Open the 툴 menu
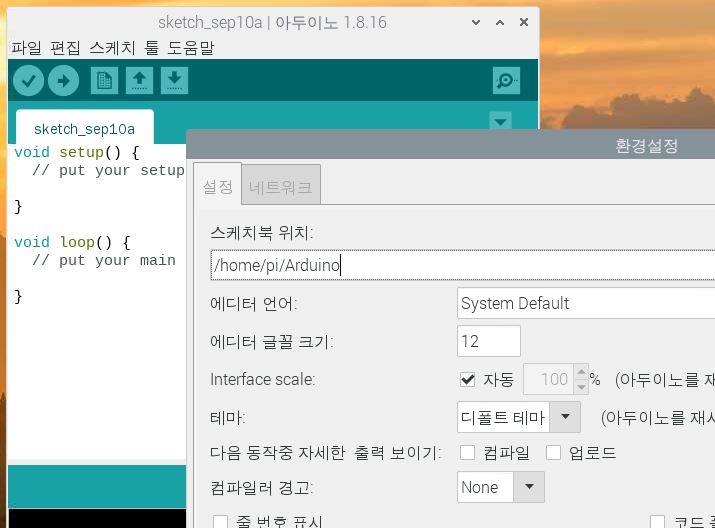 coord(151,47)
